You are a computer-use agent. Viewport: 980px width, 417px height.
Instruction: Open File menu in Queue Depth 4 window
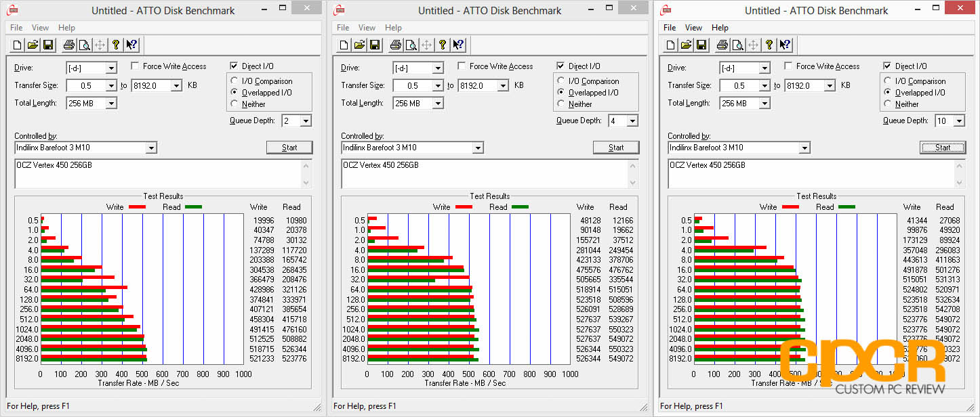(343, 28)
